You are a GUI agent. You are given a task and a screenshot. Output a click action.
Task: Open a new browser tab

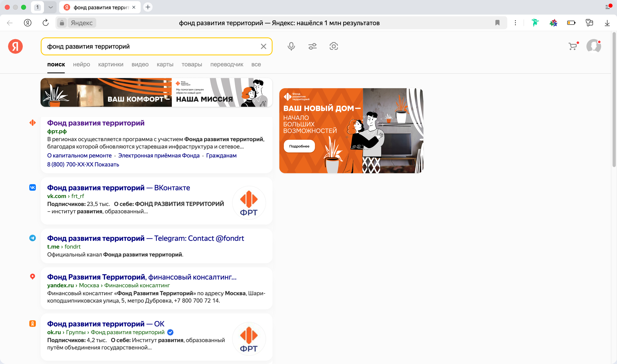pyautogui.click(x=148, y=7)
